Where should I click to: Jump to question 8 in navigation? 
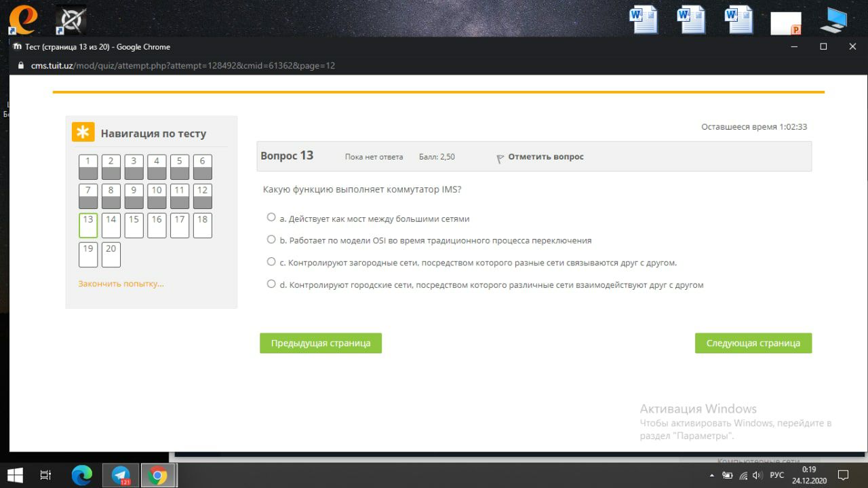[111, 196]
